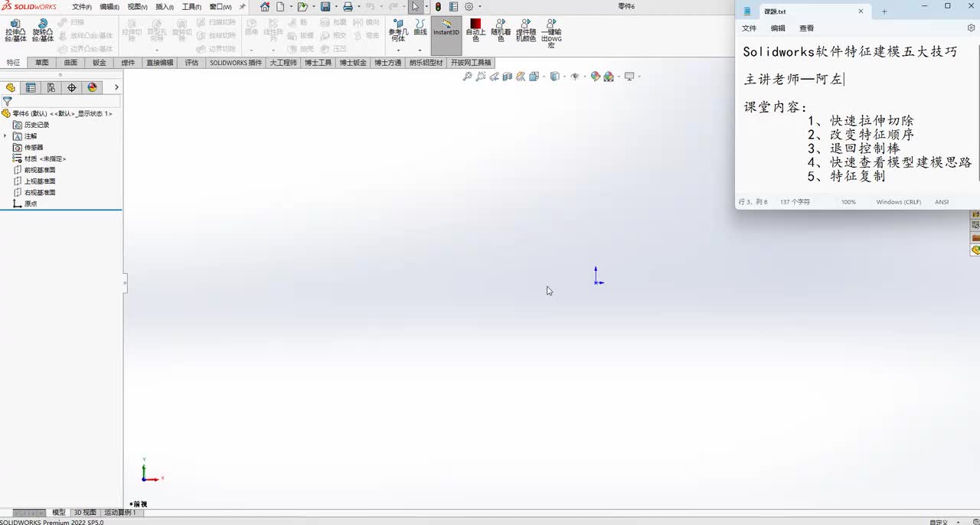Open the 窗口(W) menu in SolidWorks

tap(220, 7)
